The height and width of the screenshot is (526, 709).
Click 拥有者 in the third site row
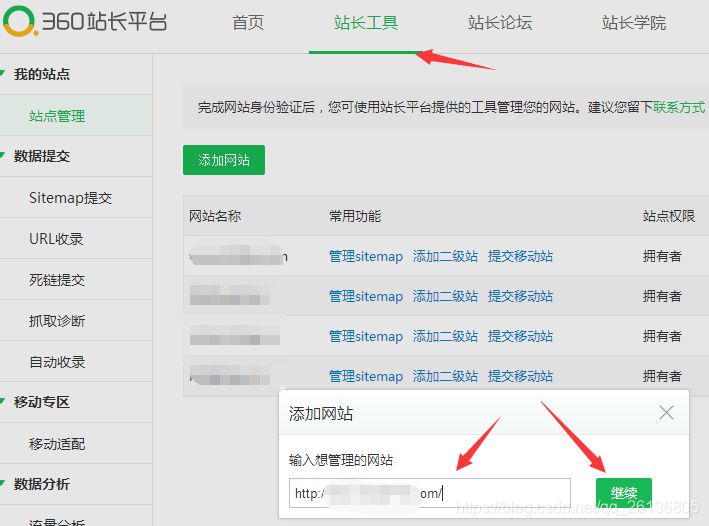pyautogui.click(x=662, y=336)
